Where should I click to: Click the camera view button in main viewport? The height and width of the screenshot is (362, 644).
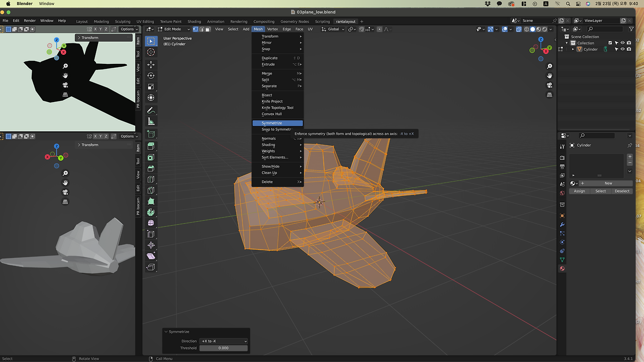tap(549, 85)
